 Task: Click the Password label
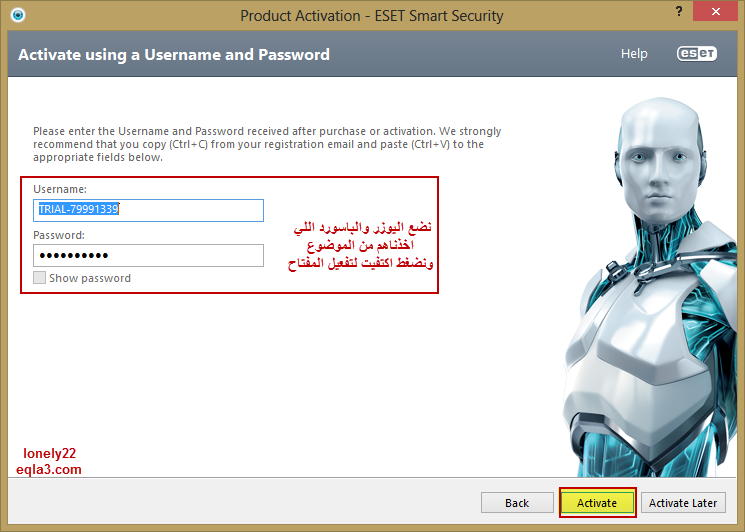[59, 235]
